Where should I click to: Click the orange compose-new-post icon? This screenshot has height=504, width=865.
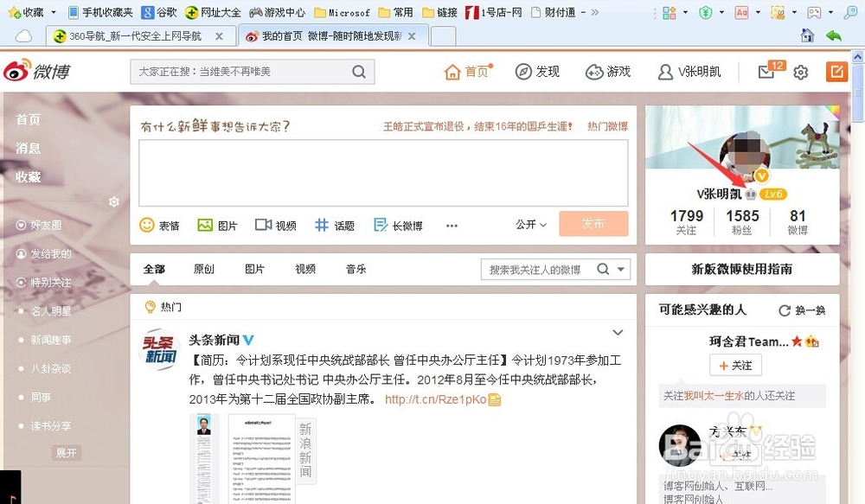click(x=835, y=72)
